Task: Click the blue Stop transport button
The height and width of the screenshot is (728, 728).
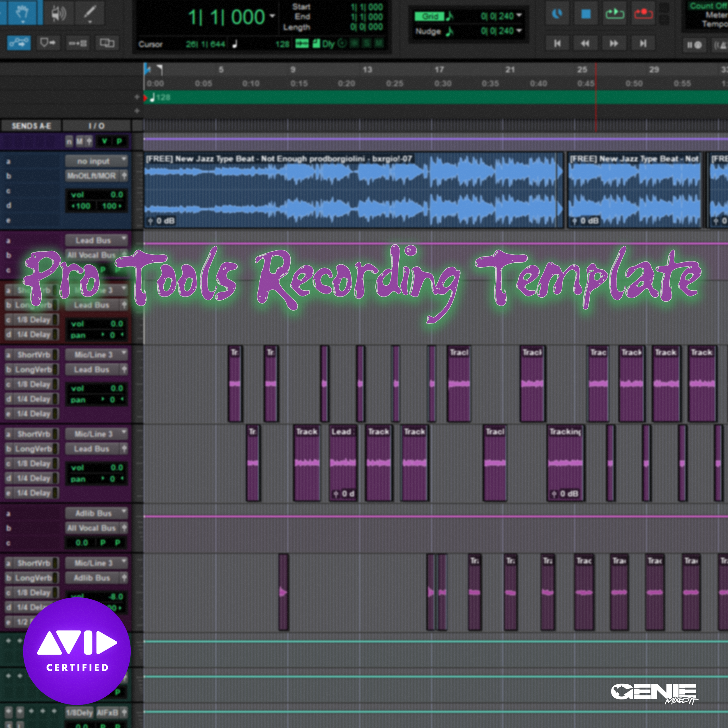Action: pyautogui.click(x=586, y=14)
